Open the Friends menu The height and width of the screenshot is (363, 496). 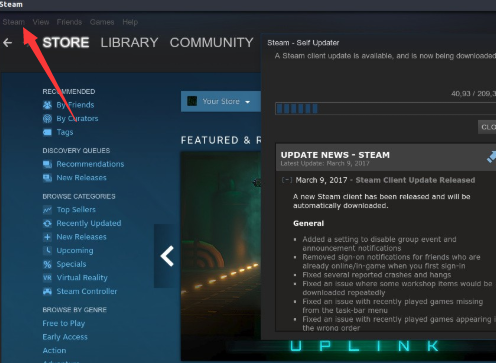(69, 22)
